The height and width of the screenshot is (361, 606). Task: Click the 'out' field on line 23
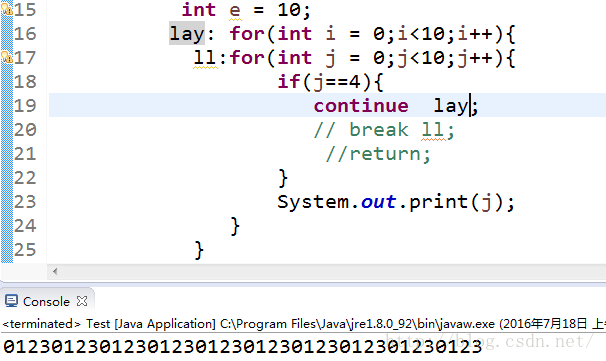[378, 202]
